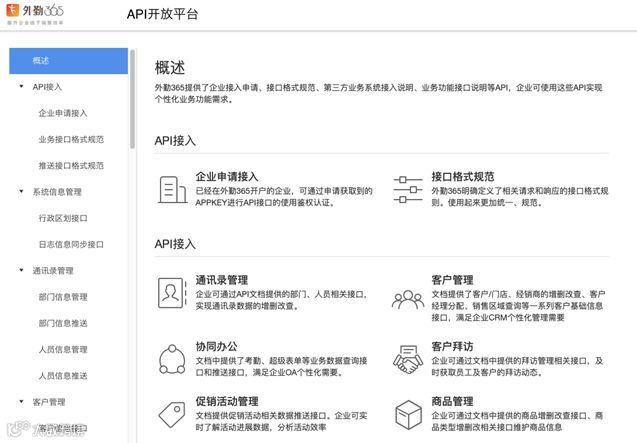The height and width of the screenshot is (443, 637).
Task: Open the 企业申请接入 card title
Action: (227, 176)
